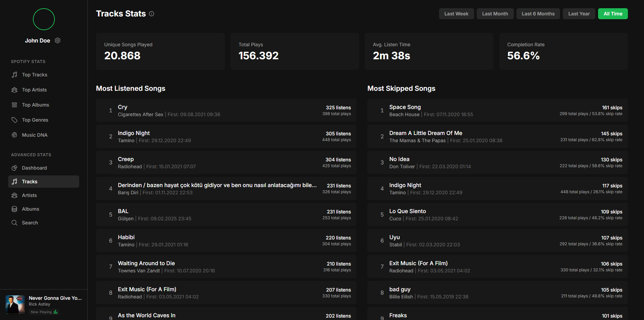This screenshot has width=644, height=320.
Task: Click the Top Albums stack icon
Action: 14,105
